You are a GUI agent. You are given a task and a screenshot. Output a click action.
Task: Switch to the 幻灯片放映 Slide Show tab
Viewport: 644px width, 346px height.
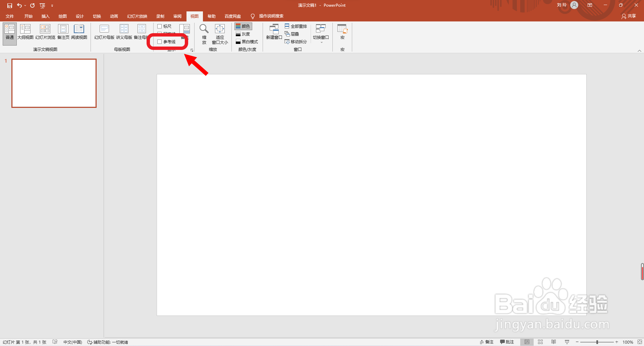[x=137, y=16]
